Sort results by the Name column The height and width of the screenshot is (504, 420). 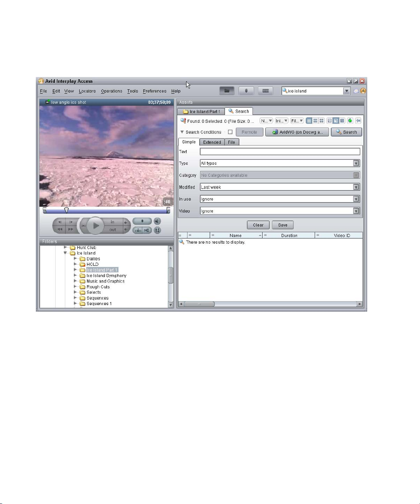(x=236, y=235)
